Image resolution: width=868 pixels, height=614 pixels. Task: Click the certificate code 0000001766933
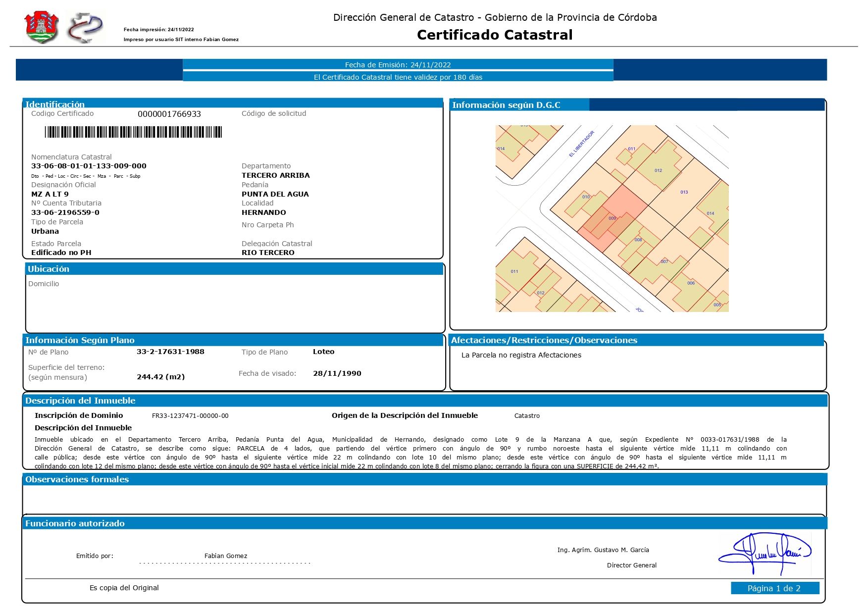click(169, 114)
